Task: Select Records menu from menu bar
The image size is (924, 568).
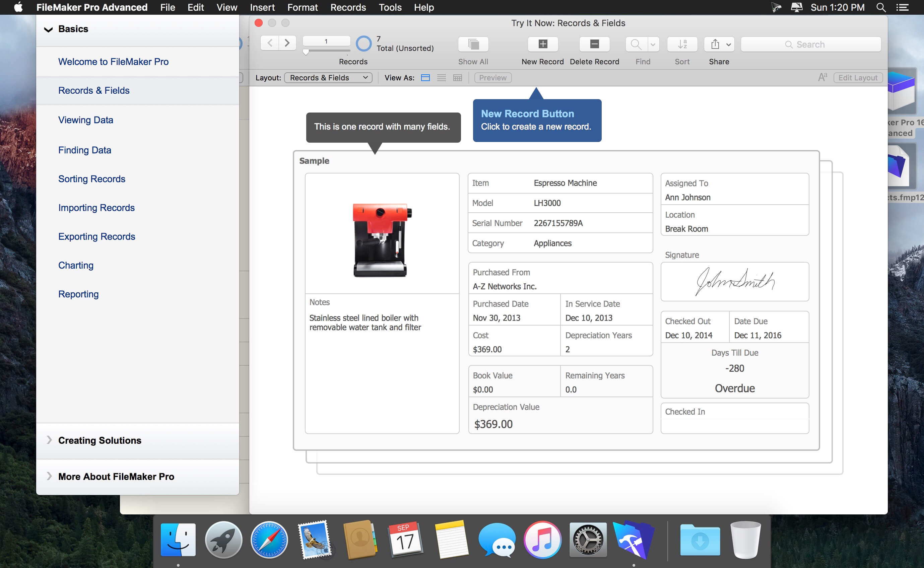Action: pos(348,7)
